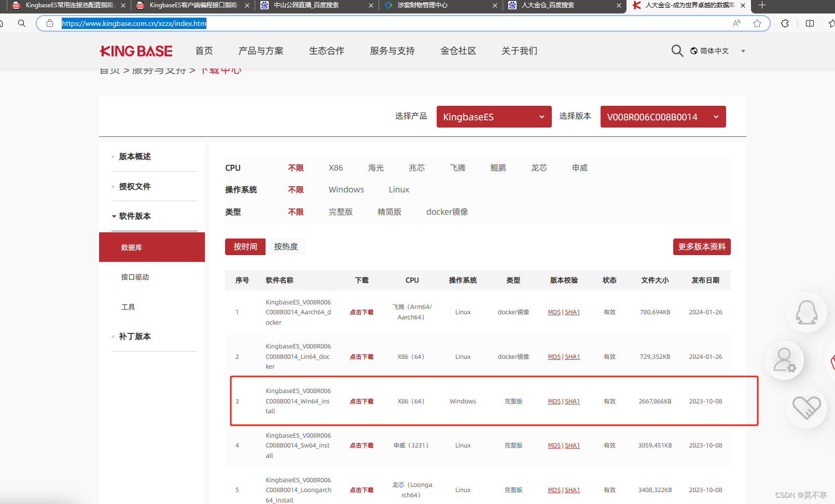Filter CPU by X86
Viewport: 835px width, 504px height.
(336, 168)
